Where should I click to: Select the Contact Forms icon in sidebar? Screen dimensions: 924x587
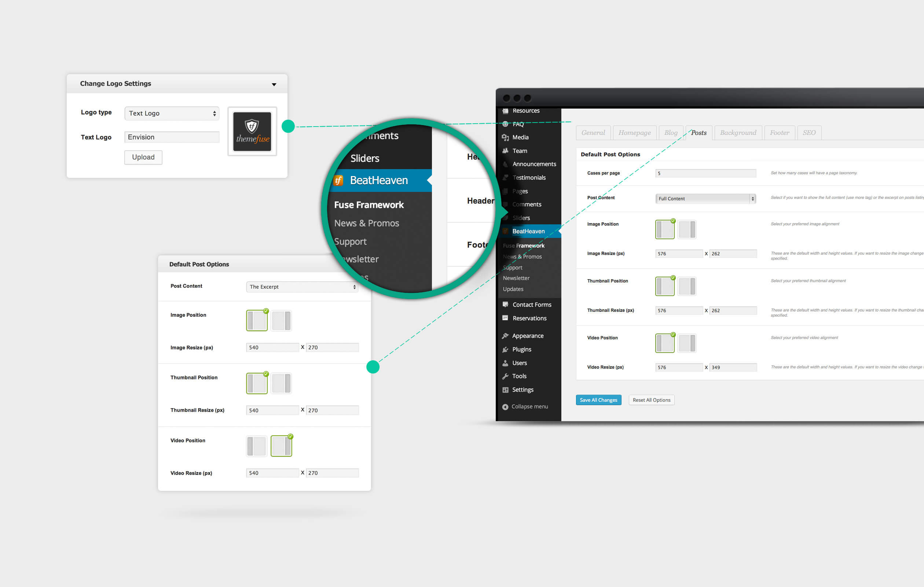pos(505,305)
